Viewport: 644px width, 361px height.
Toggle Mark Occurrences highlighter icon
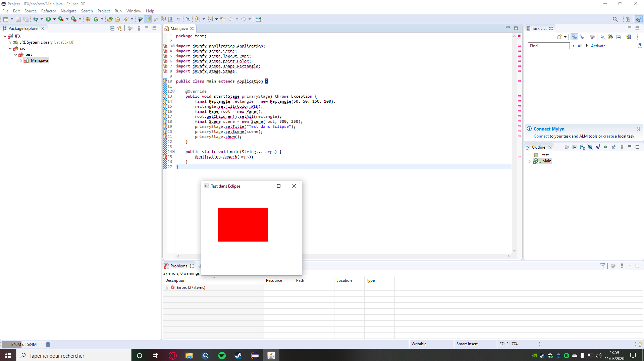(x=148, y=19)
